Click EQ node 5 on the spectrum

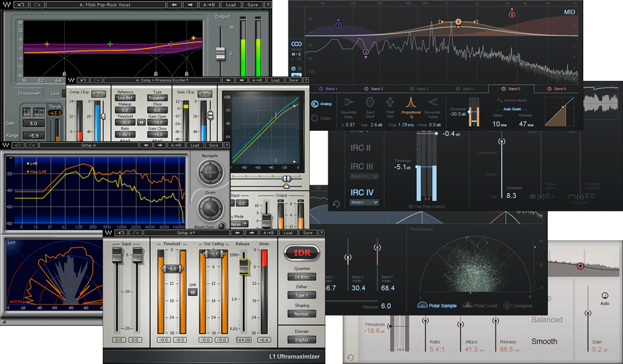click(x=458, y=22)
